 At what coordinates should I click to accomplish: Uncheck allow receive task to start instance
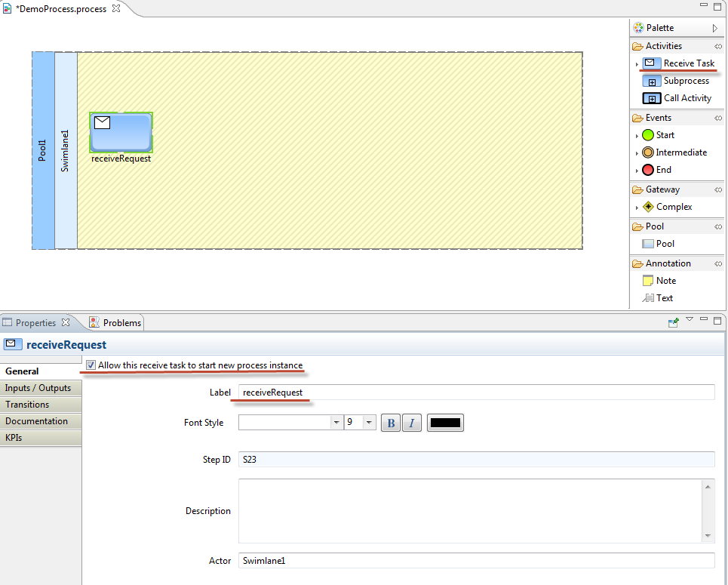point(91,365)
